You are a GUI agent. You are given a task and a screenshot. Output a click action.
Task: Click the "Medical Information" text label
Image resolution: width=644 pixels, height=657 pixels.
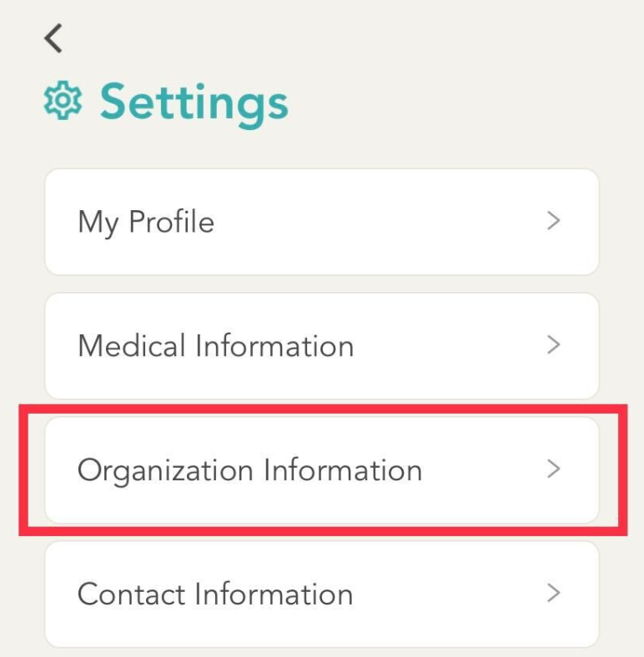pyautogui.click(x=215, y=345)
